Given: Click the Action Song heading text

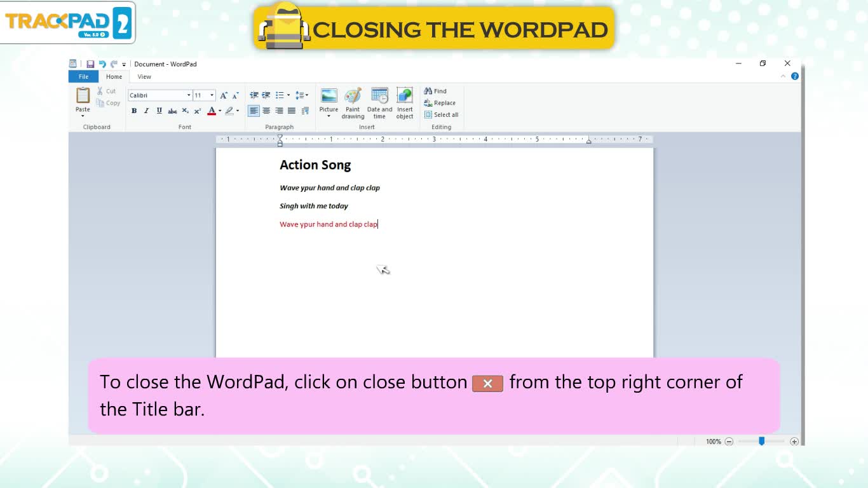Looking at the screenshot, I should point(315,165).
